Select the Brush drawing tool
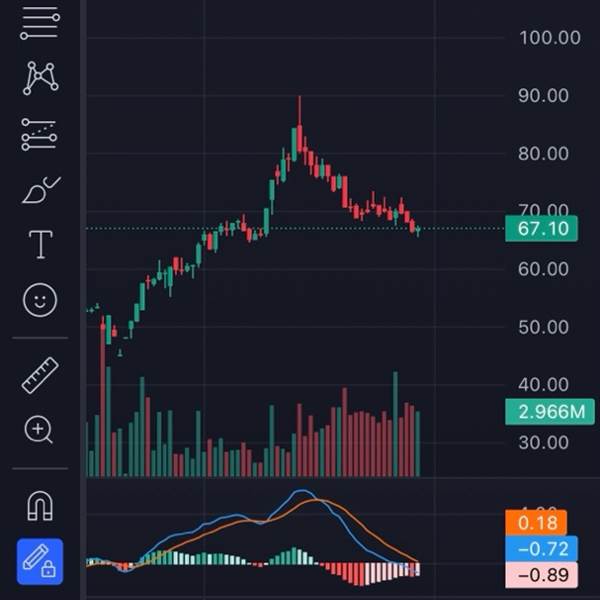Image resolution: width=600 pixels, height=600 pixels. pyautogui.click(x=41, y=190)
